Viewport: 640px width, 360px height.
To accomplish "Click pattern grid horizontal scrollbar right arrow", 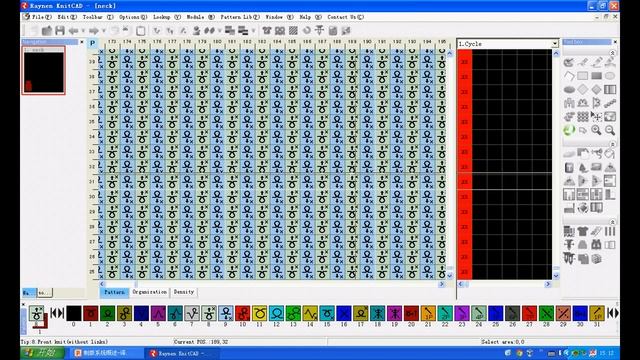I will (x=441, y=284).
